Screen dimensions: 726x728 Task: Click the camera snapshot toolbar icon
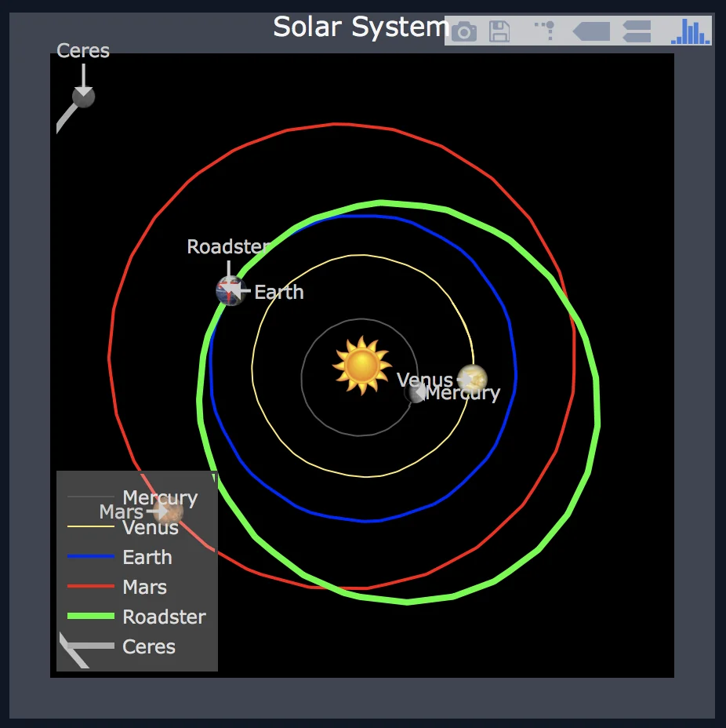tap(465, 31)
